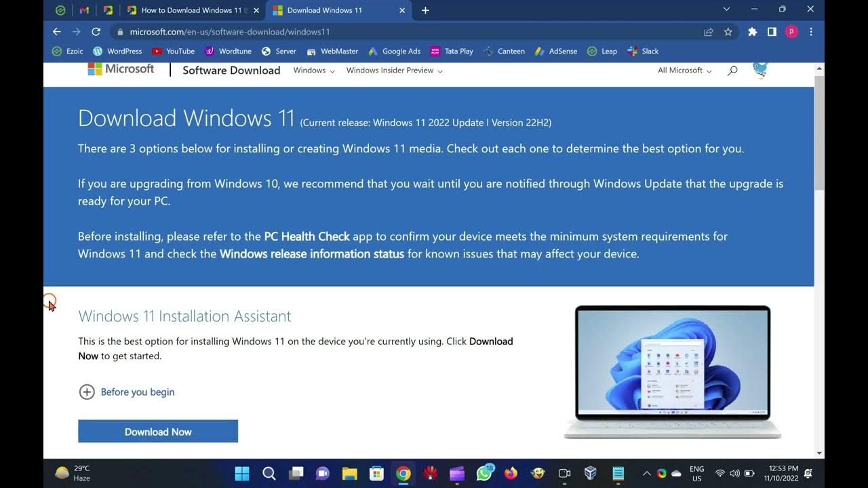868x488 pixels.
Task: Click the address bar URL field
Action: [407, 32]
